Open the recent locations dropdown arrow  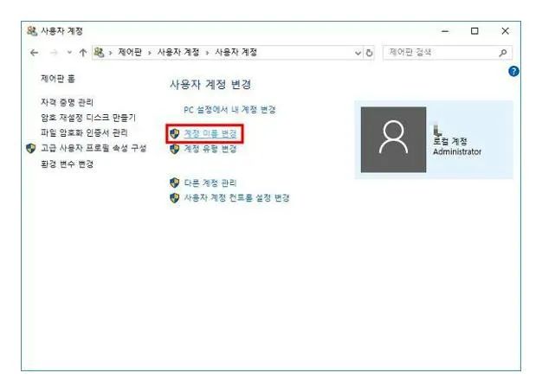pyautogui.click(x=69, y=53)
